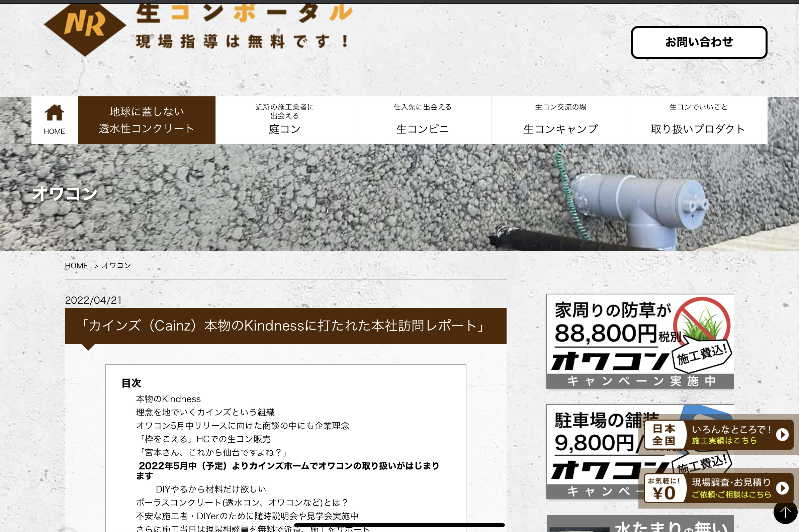
Task: Click the NR diamond logo
Action: (x=85, y=29)
